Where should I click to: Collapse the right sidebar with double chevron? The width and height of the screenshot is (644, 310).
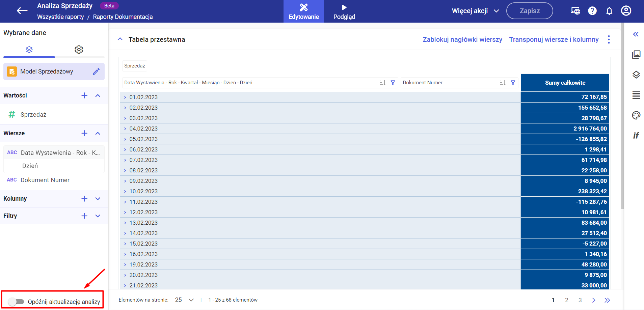click(636, 34)
